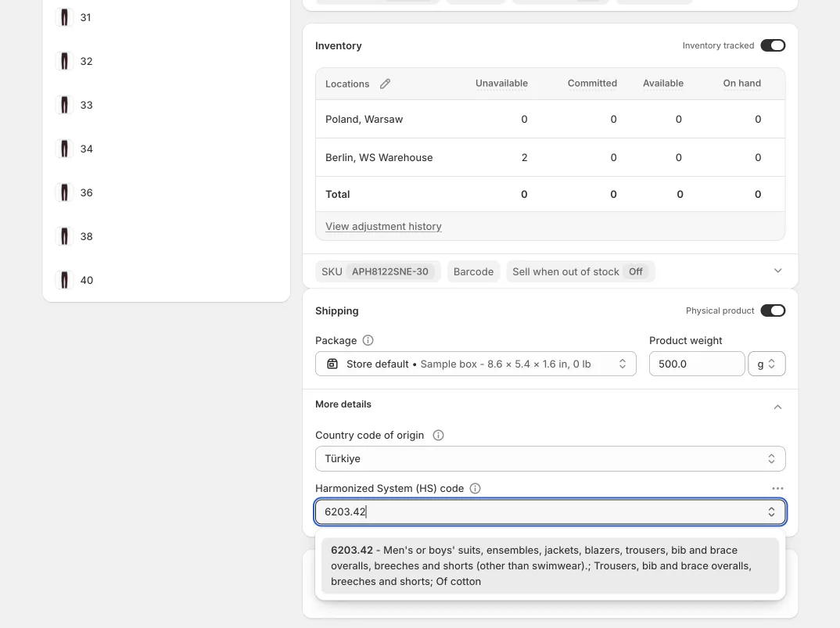Click the Poland, Warsaw On hand value
Image resolution: width=840 pixels, height=628 pixels.
pos(758,119)
